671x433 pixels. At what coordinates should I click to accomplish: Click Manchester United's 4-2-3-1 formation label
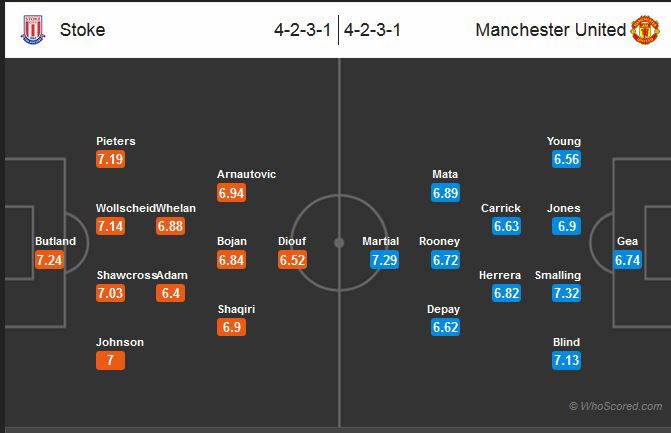tap(372, 30)
